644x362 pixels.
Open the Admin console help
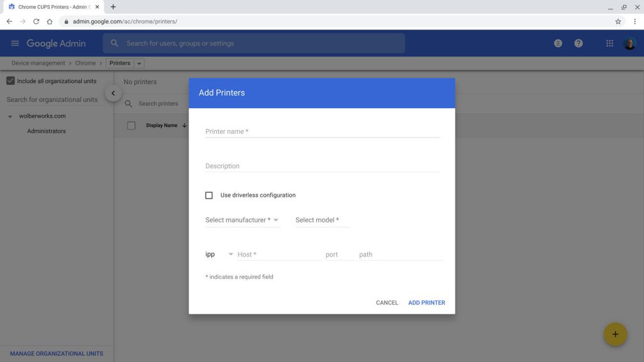[578, 43]
